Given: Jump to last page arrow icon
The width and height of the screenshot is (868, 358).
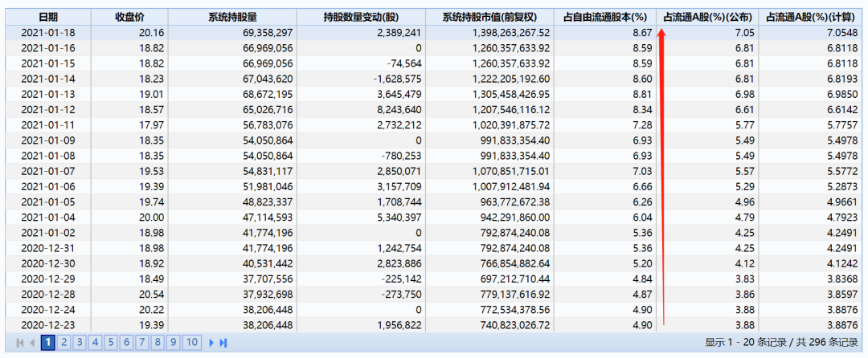Looking at the screenshot, I should [x=223, y=343].
